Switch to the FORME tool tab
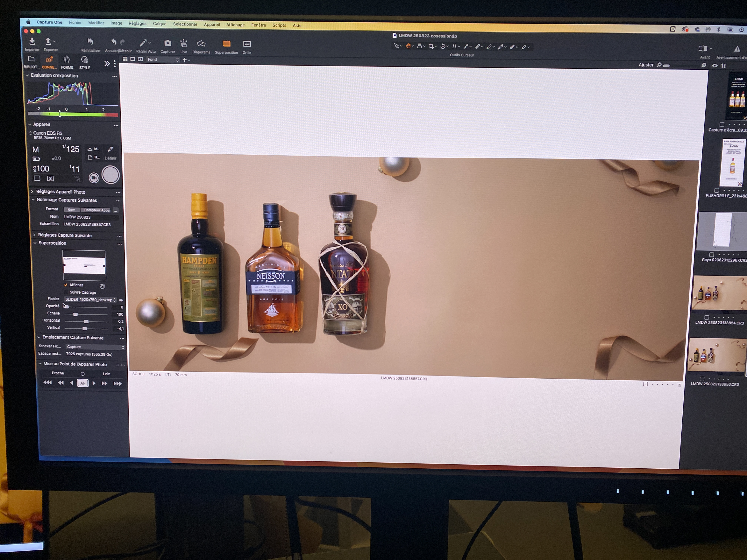 (67, 62)
